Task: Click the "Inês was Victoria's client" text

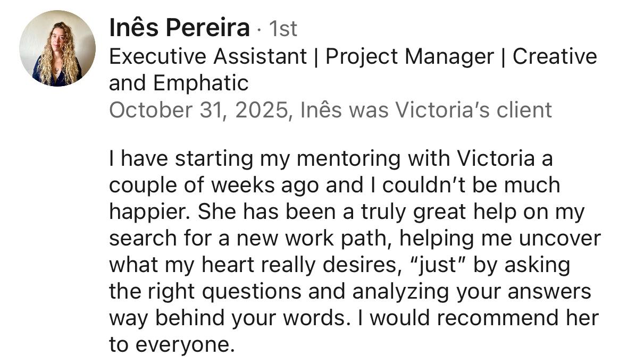Action: pos(426,110)
